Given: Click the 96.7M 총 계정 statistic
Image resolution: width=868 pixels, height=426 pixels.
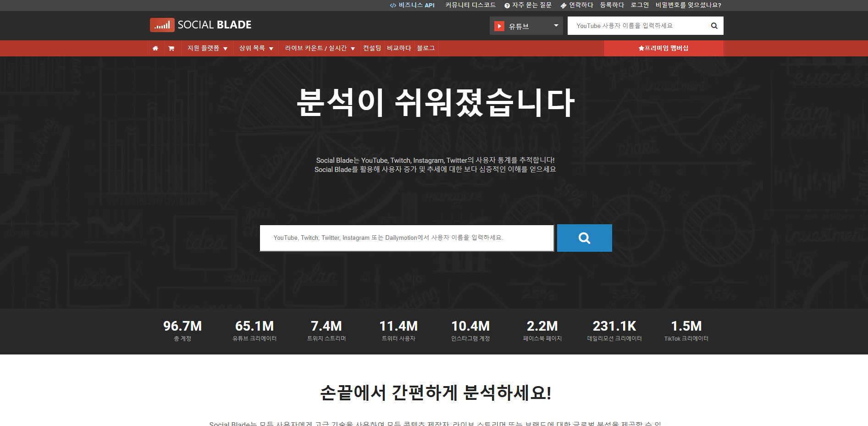Looking at the screenshot, I should pyautogui.click(x=182, y=331).
